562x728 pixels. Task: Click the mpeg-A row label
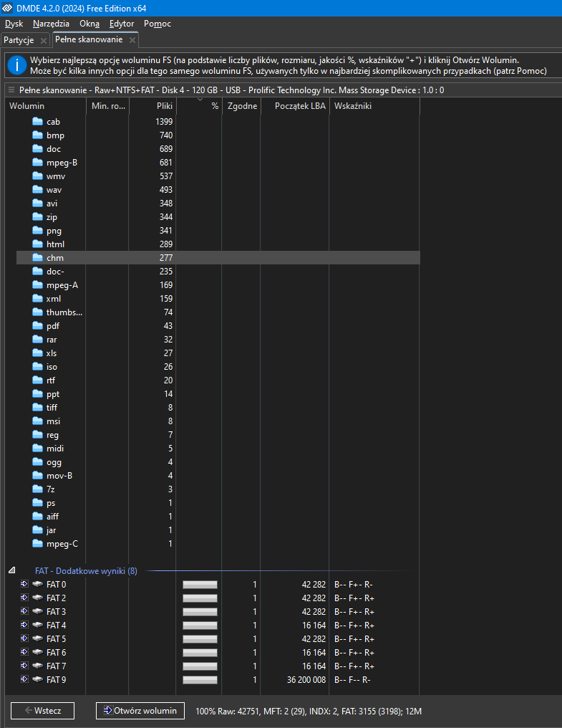pos(62,285)
